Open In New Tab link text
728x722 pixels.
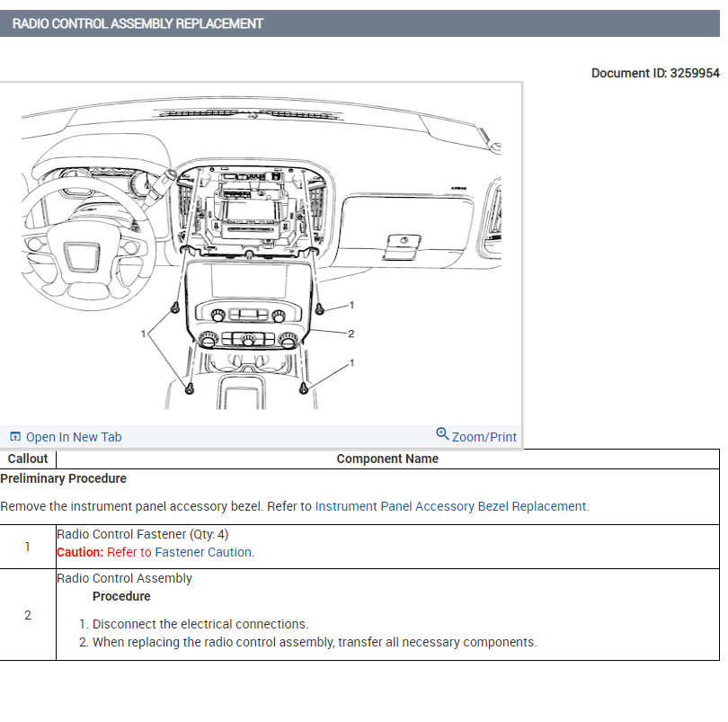point(74,437)
